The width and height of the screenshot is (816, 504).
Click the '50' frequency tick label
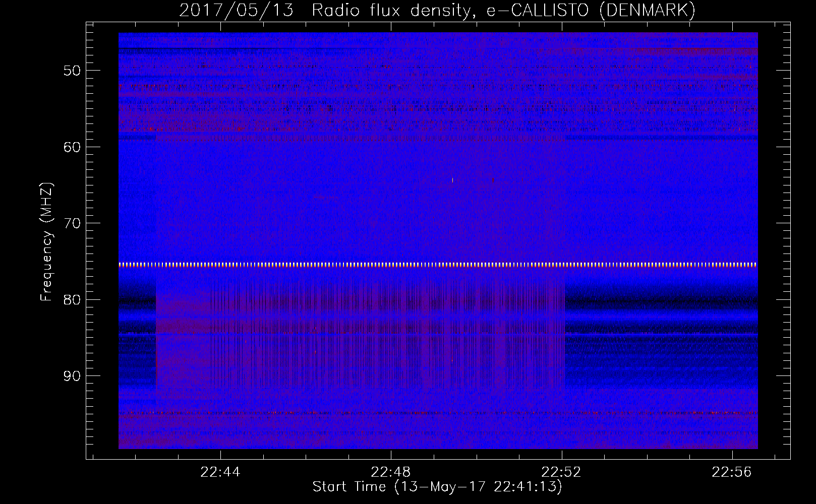click(72, 71)
